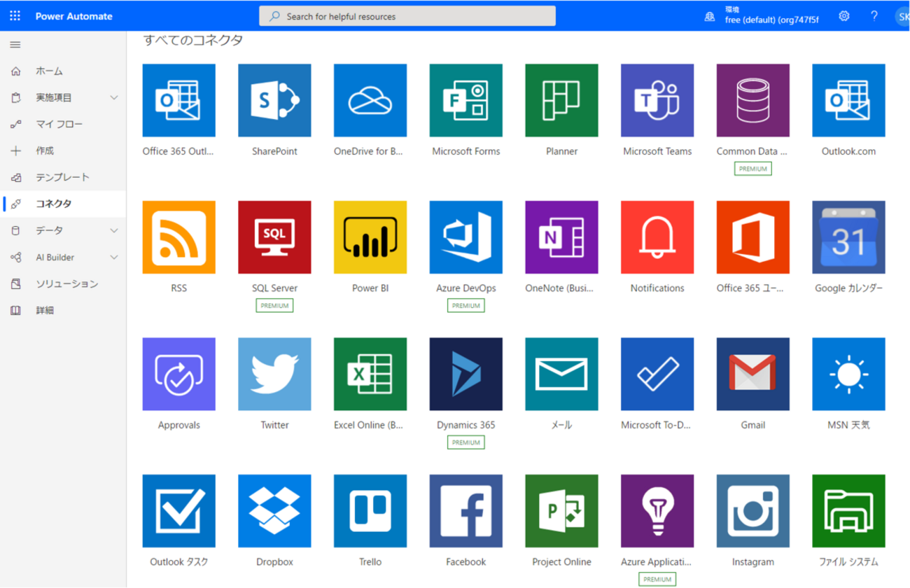Open the Azure DevOps connector
The image size is (910, 588).
[x=465, y=237]
